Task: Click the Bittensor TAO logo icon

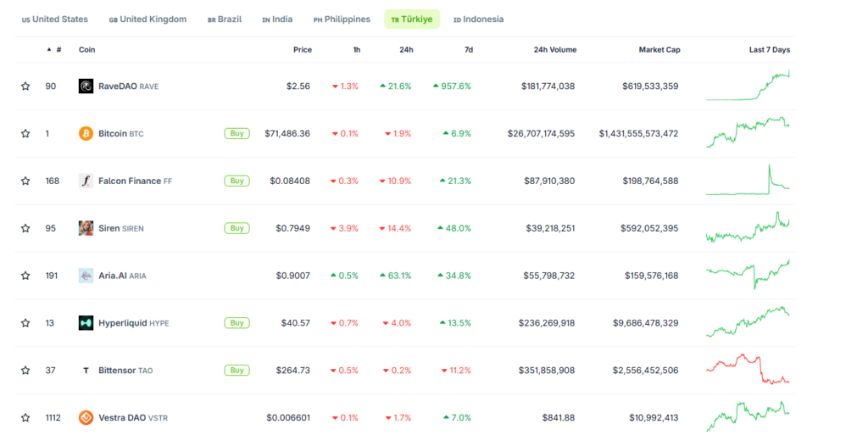Action: coord(86,371)
